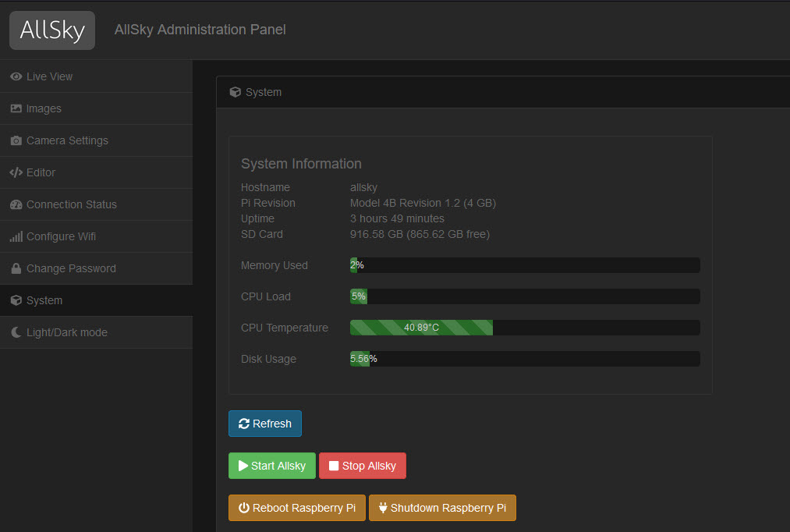This screenshot has height=532, width=790.
Task: Click the code brackets icon beside Editor
Action: 16,172
